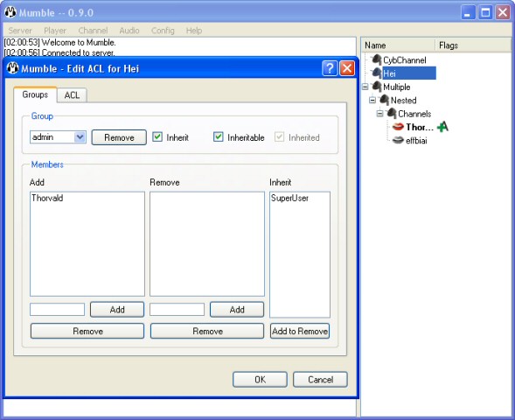Click the Hei channel icon

pyautogui.click(x=376, y=73)
